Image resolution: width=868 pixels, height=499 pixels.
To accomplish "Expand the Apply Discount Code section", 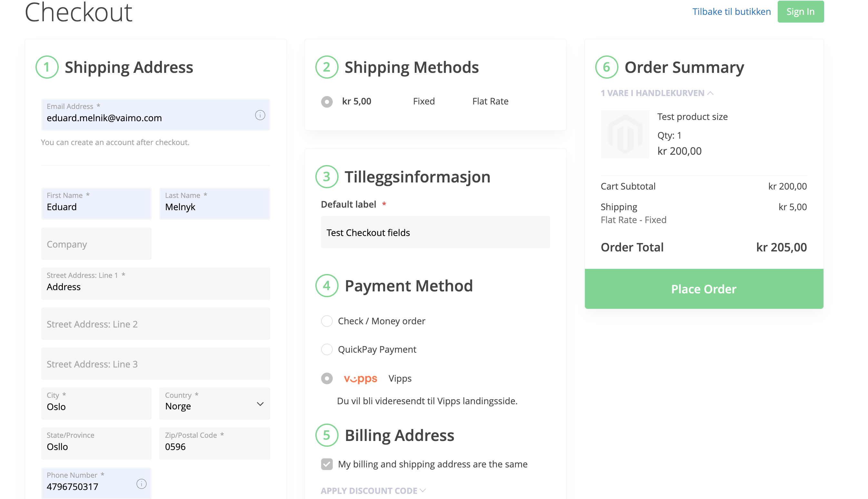I will tap(373, 490).
